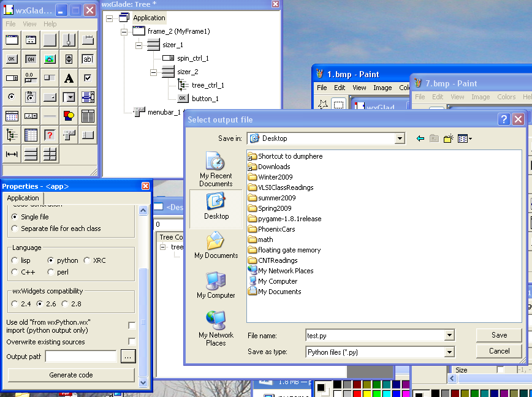532x397 pixels.
Task: Choose the grid sizer tool
Action: [x=50, y=154]
